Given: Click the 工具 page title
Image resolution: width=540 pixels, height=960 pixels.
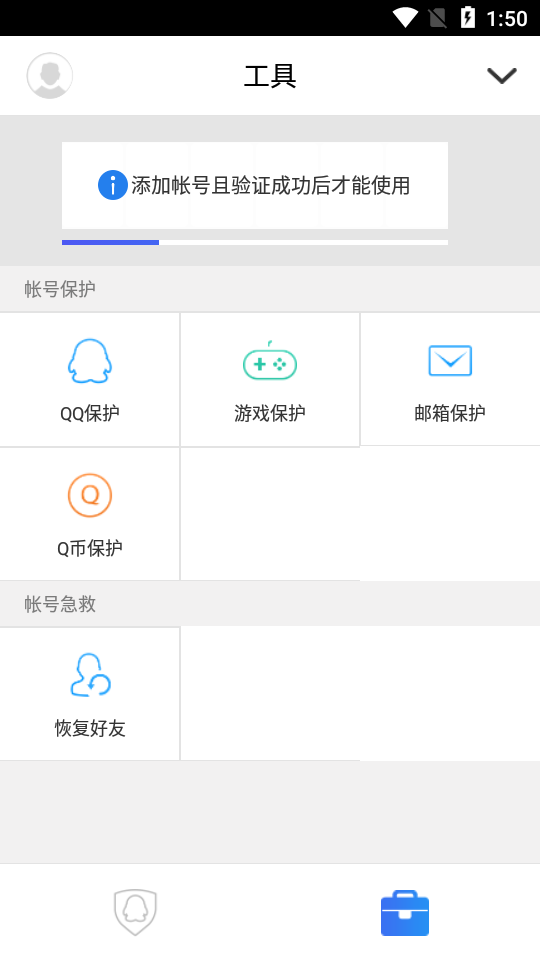Looking at the screenshot, I should pyautogui.click(x=270, y=76).
